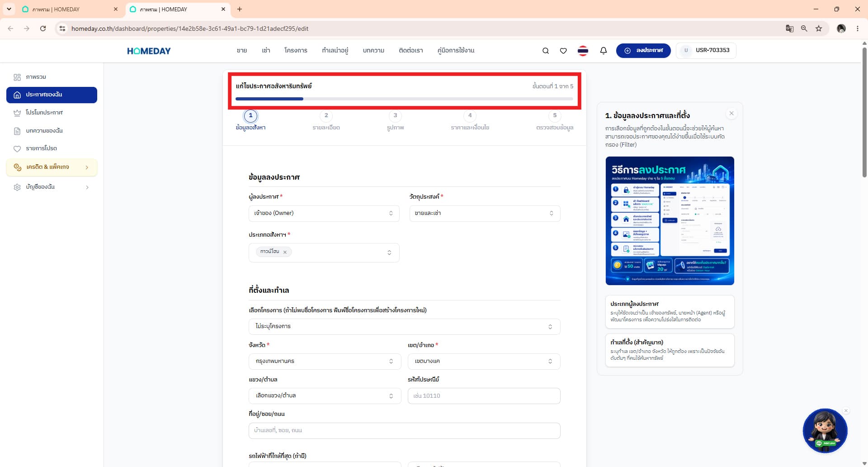Go to step 3 รูปภาพ

pos(395,120)
